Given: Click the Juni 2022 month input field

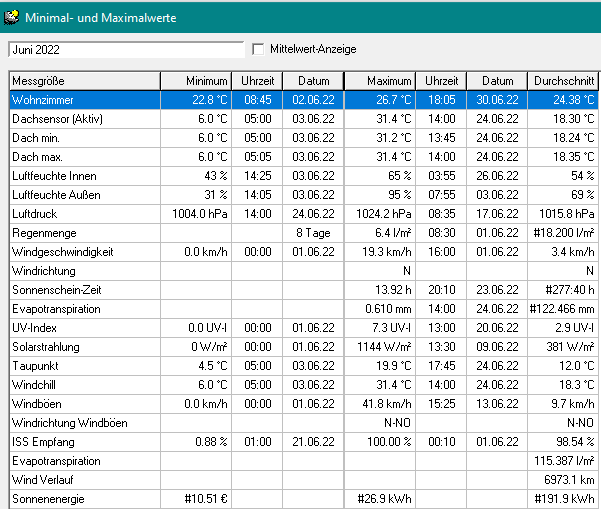Looking at the screenshot, I should click(x=125, y=49).
